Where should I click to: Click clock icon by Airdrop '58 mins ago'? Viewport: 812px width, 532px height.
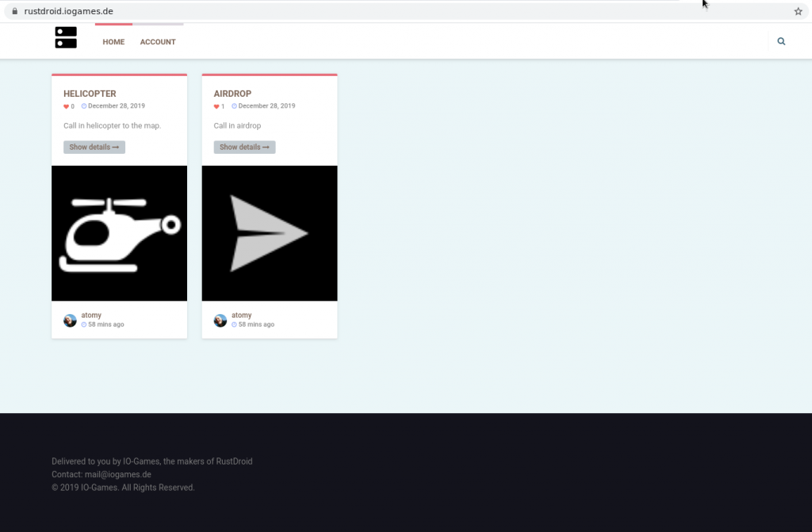(234, 325)
